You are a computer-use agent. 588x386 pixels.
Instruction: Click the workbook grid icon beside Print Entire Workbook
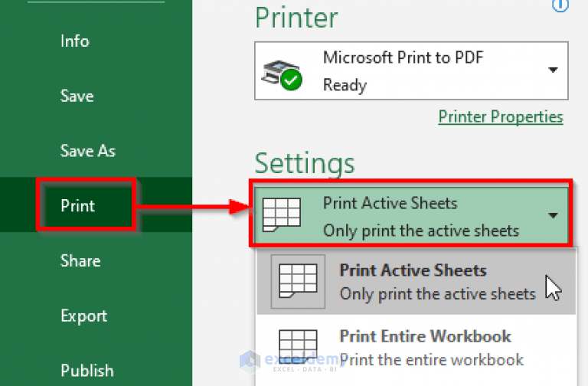coord(298,347)
